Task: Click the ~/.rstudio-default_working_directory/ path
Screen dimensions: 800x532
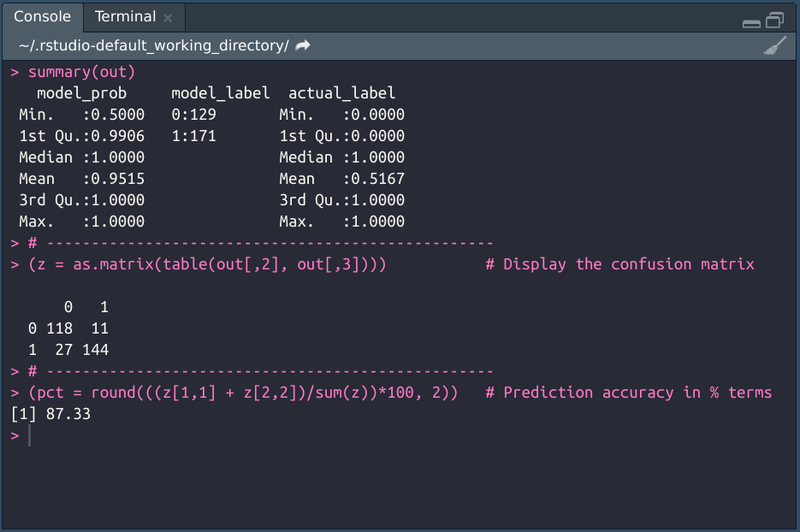Action: pos(153,46)
